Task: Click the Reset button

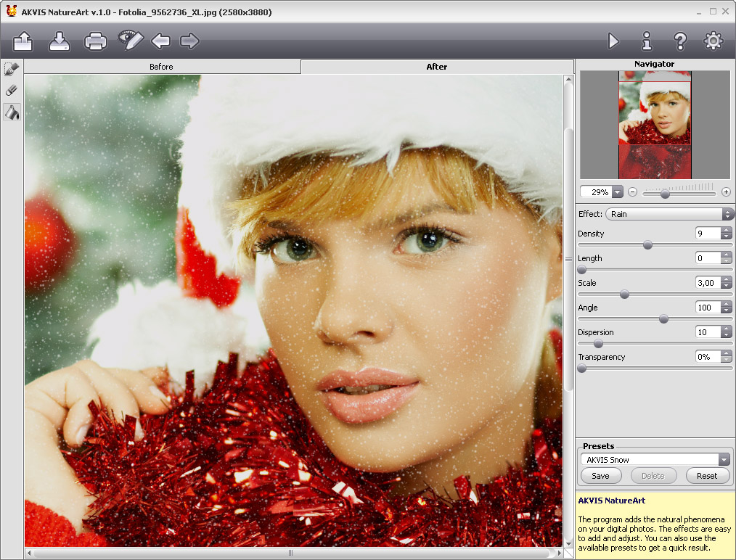Action: (708, 476)
